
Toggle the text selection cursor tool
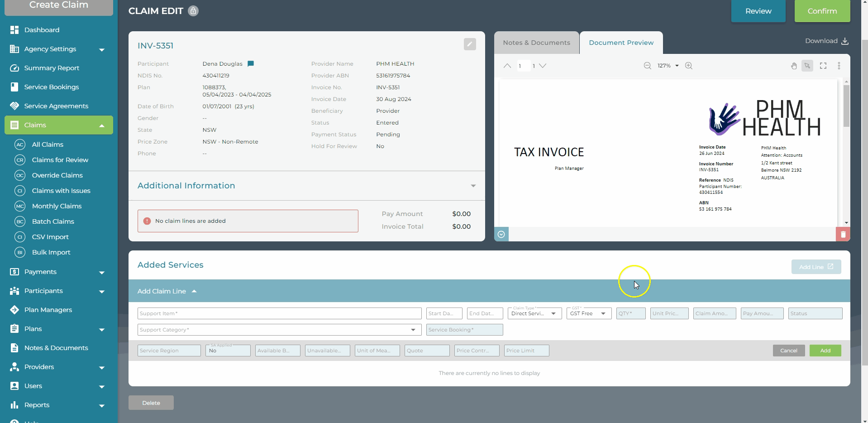coord(807,66)
